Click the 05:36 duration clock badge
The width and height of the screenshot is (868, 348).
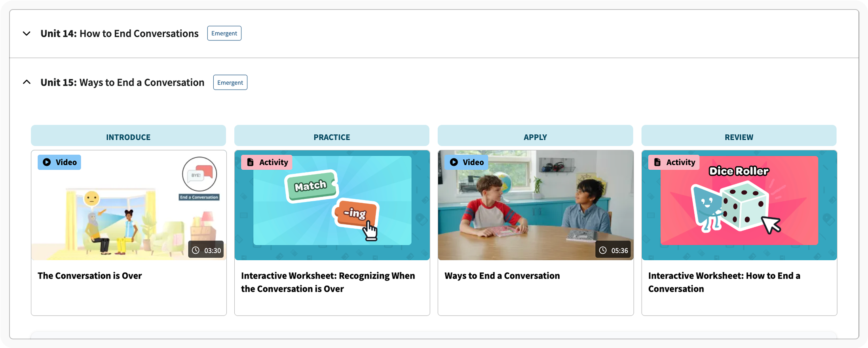[x=613, y=250]
